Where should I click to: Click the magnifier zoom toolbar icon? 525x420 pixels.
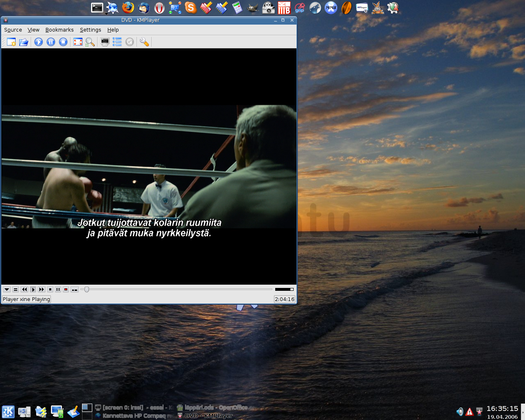point(90,42)
